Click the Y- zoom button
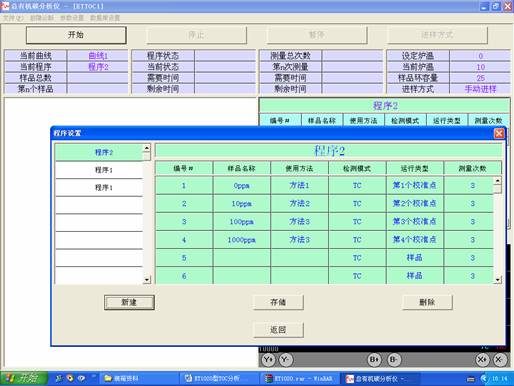Image resolution: width=514 pixels, height=386 pixels. 285,360
